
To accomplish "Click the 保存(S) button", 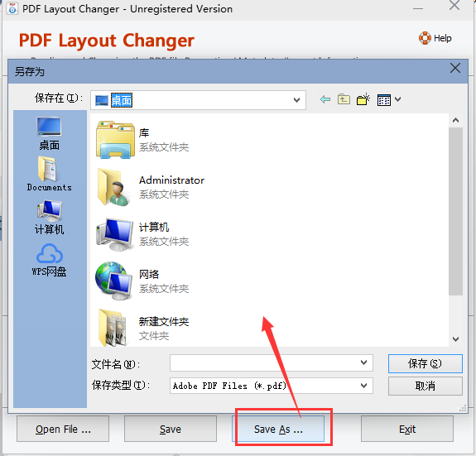I will 425,363.
